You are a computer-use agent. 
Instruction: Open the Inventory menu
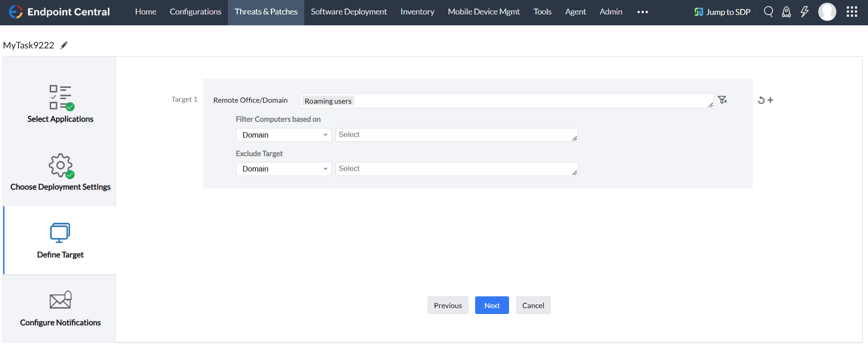click(x=417, y=12)
